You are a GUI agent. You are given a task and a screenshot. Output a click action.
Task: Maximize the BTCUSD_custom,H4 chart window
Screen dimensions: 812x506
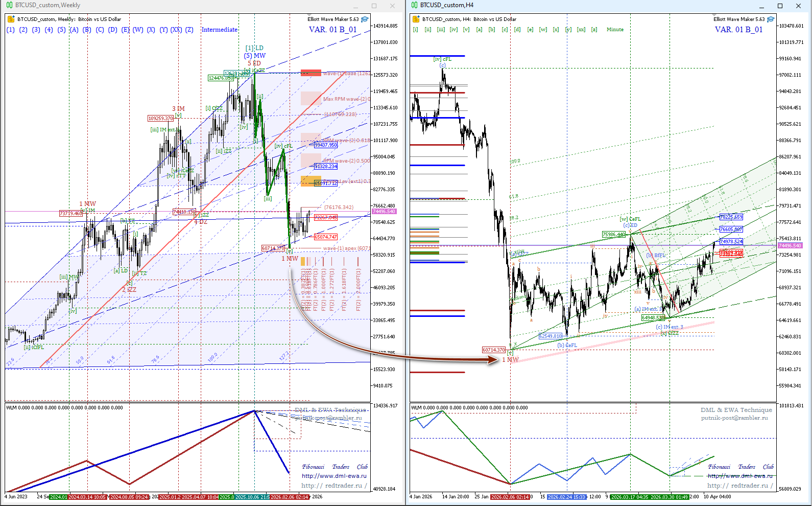tap(780, 6)
